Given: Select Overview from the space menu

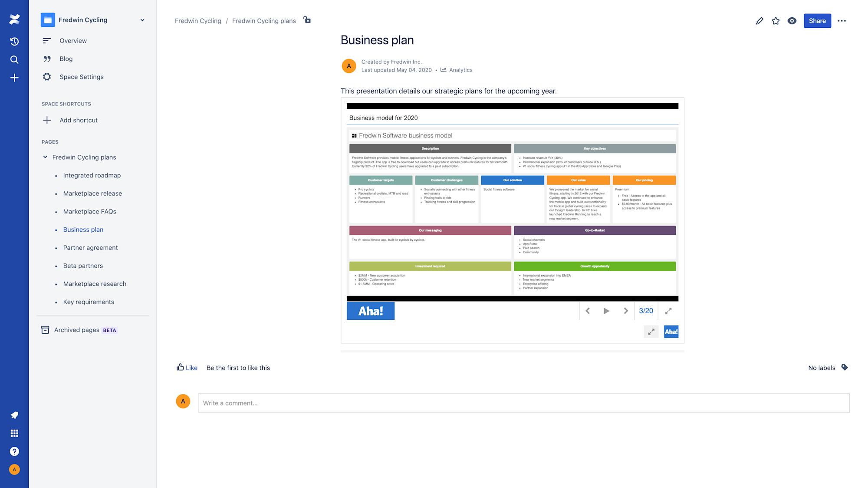Looking at the screenshot, I should point(73,40).
